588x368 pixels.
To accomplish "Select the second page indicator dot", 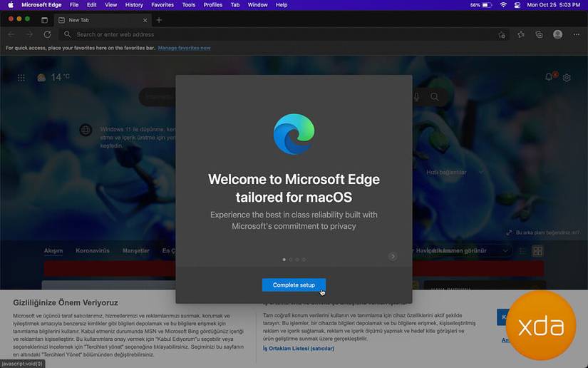I will (x=291, y=260).
